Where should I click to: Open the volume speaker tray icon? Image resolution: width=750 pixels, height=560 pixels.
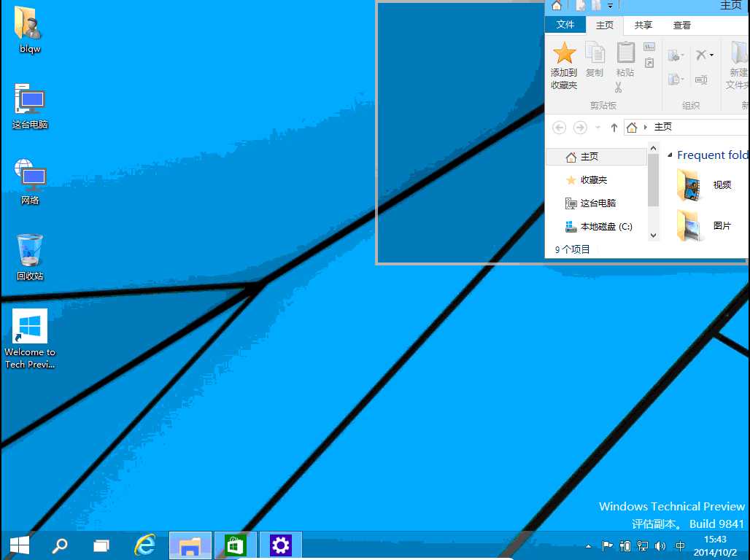(660, 545)
